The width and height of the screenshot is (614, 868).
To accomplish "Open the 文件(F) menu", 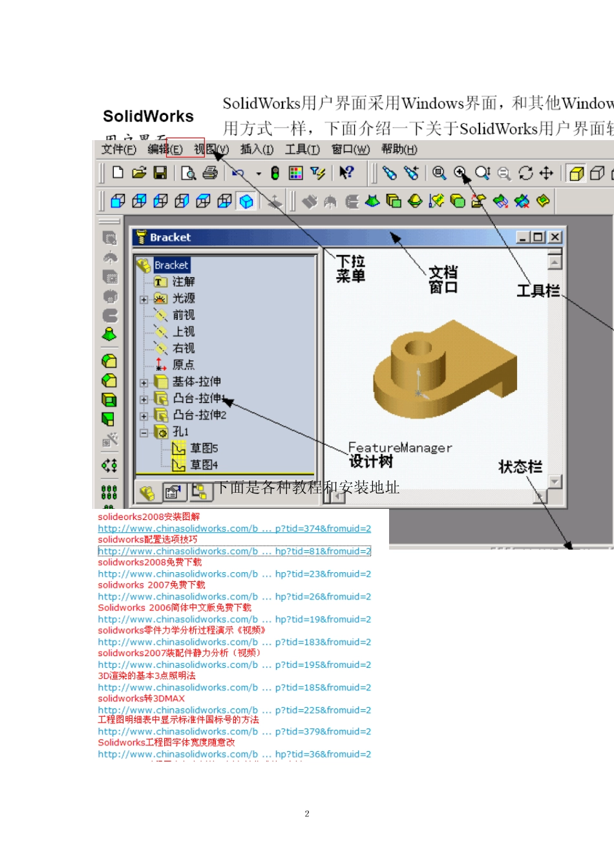I will click(118, 149).
